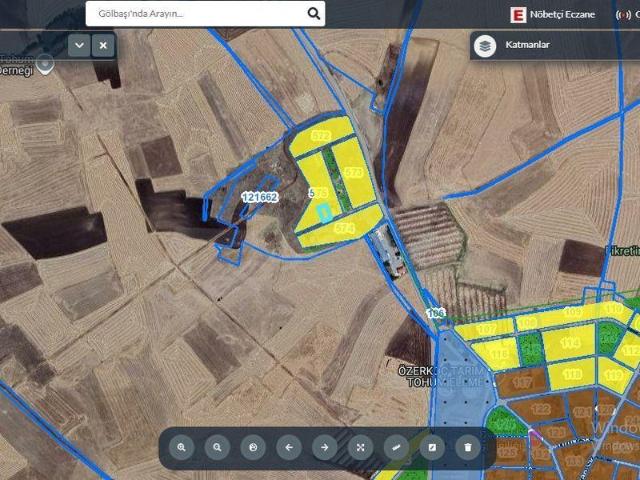This screenshot has width=640, height=480.
Task: Select yellow parcel 109
Action: click(x=573, y=313)
